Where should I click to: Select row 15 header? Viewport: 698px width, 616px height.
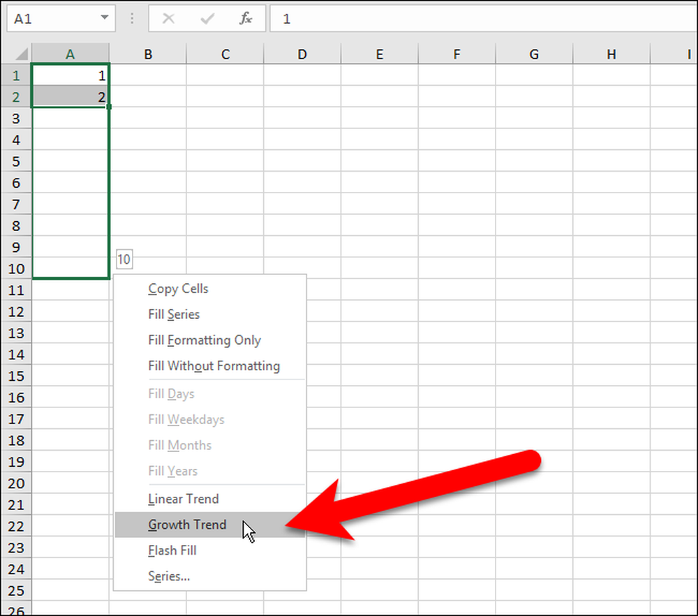coord(17,376)
